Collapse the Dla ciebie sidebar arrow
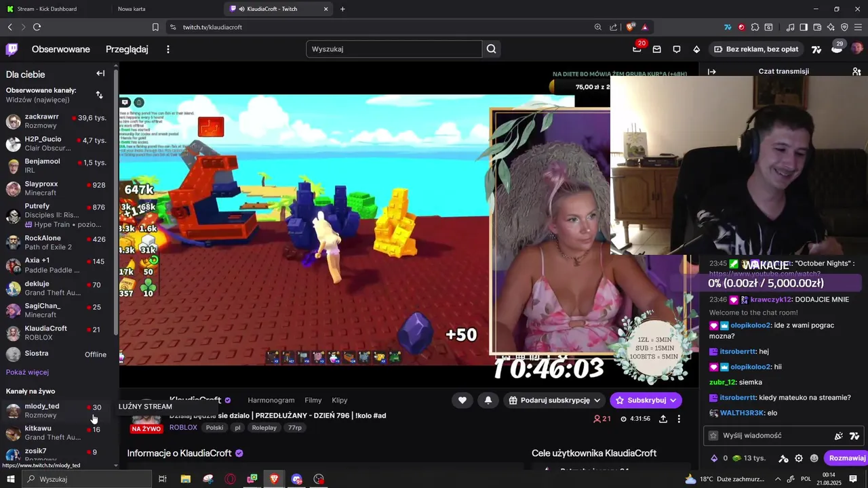The width and height of the screenshot is (868, 488). coord(100,73)
